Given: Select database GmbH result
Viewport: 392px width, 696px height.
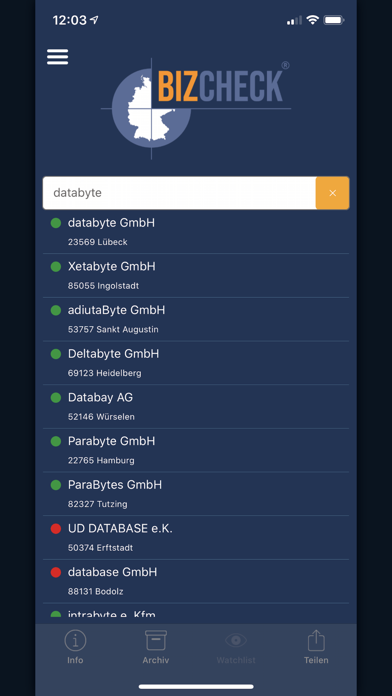Looking at the screenshot, I should point(196,581).
